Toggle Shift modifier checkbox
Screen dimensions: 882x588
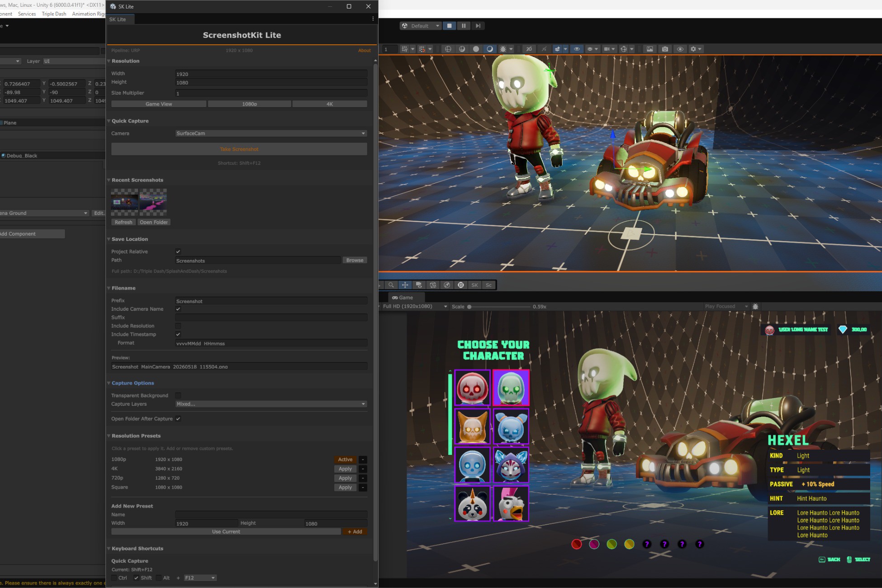tap(136, 578)
